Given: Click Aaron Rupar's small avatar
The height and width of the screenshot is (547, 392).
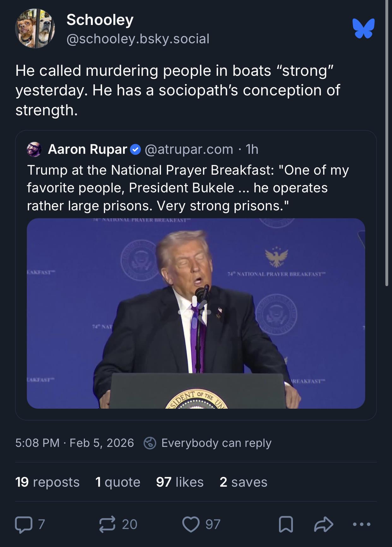Looking at the screenshot, I should pos(34,149).
